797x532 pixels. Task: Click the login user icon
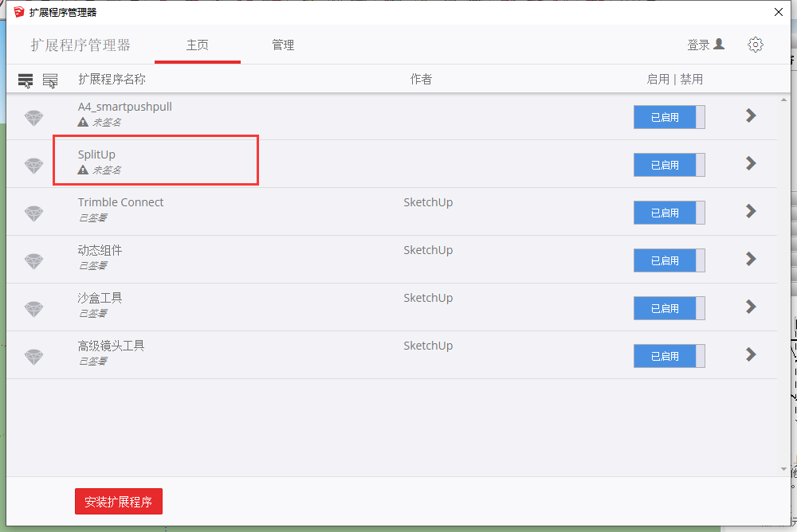coord(719,45)
